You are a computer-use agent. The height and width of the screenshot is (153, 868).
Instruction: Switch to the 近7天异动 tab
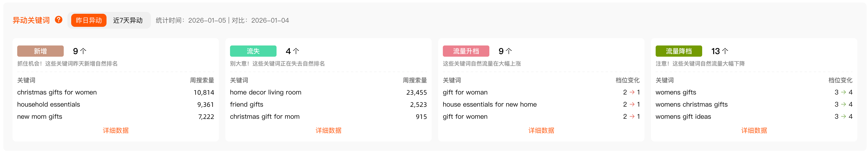pos(128,20)
